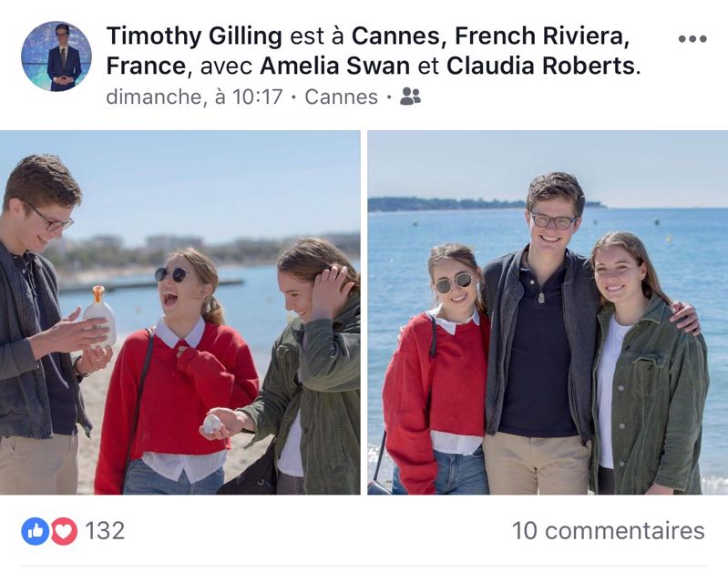View the 132 reactions list
The image size is (728, 572).
pyautogui.click(x=105, y=531)
